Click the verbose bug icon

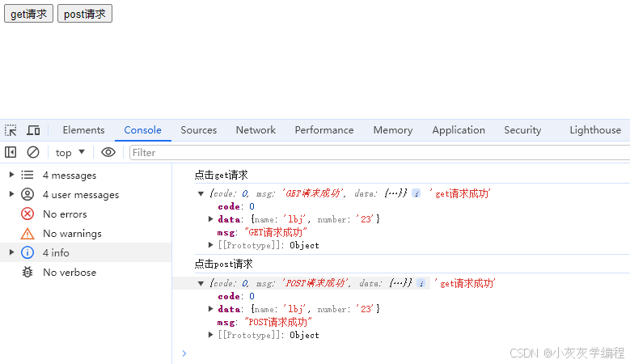(27, 272)
